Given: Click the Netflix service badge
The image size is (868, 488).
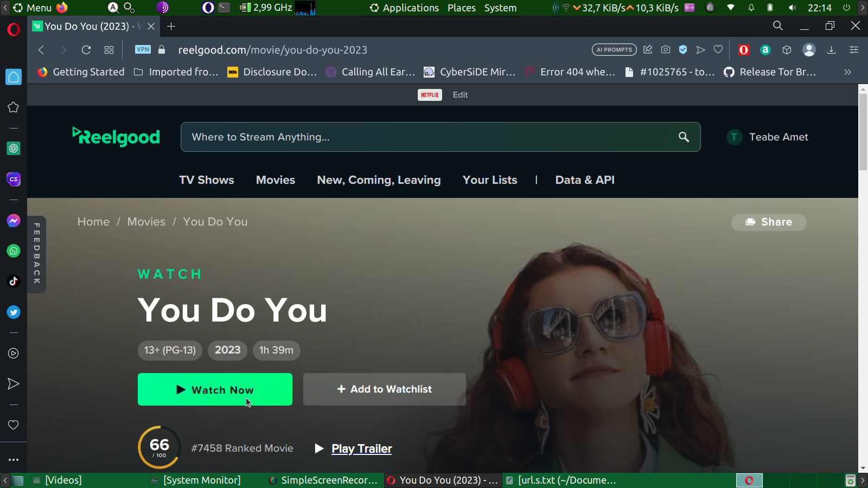Looking at the screenshot, I should click(430, 95).
